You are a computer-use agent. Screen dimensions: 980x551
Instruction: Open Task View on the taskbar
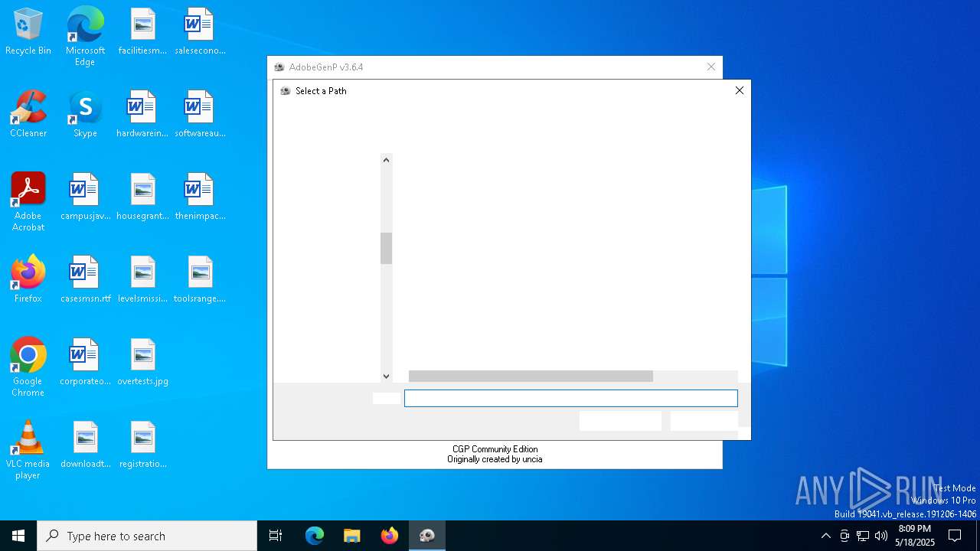point(276,536)
